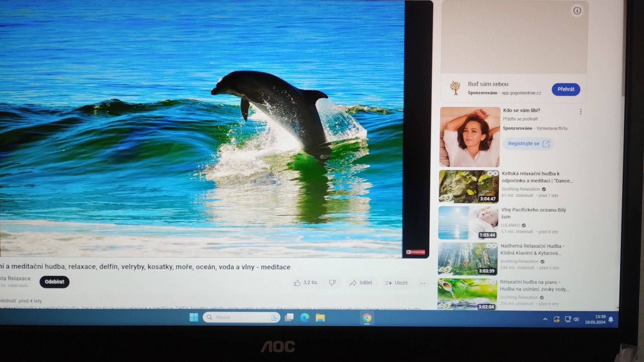This screenshot has width=644, height=362.
Task: Click the Sdílet share button
Action: (x=361, y=283)
